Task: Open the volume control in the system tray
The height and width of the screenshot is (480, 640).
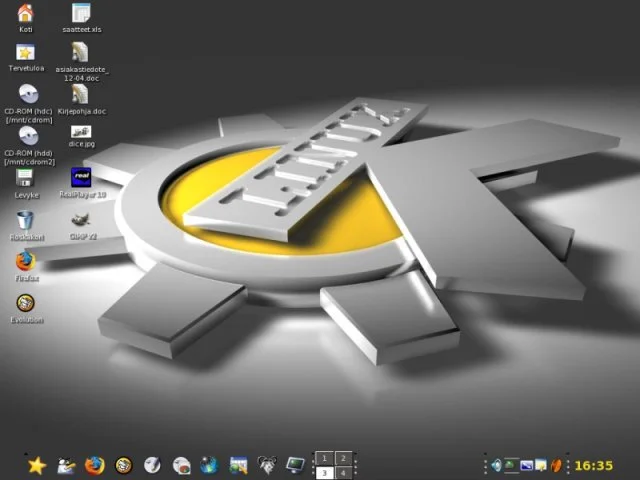Action: 496,465
